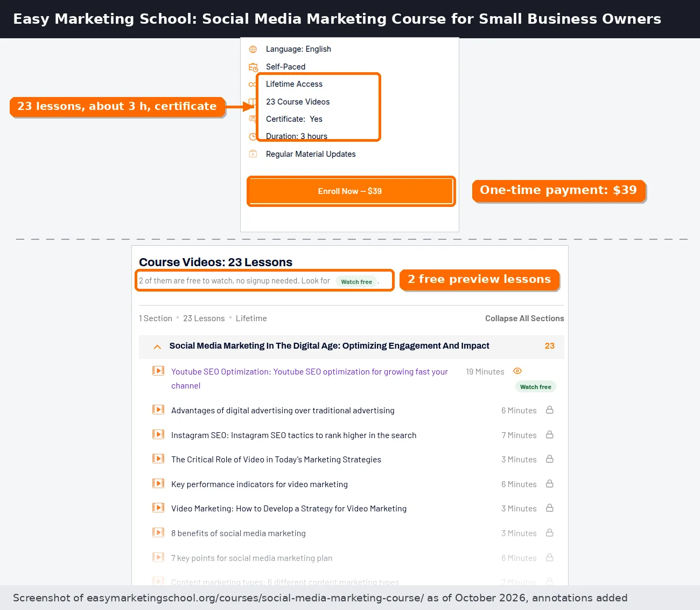Click video icon for Critical Role of Video lesson
The image size is (700, 610).
tap(158, 459)
